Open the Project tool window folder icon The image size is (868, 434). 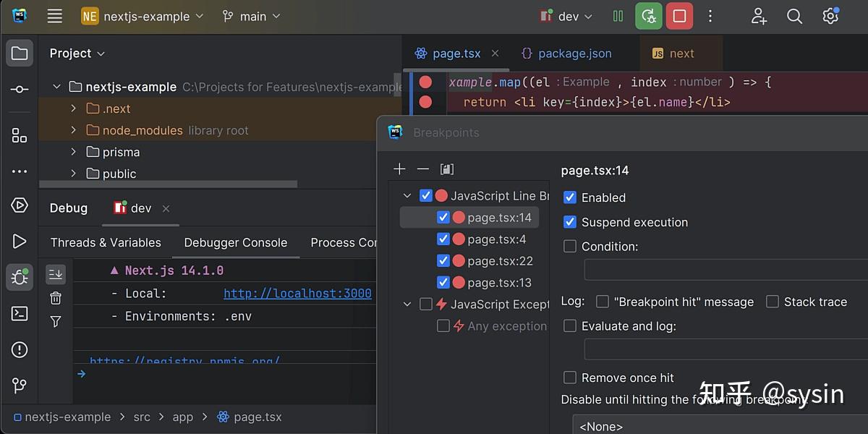(20, 53)
